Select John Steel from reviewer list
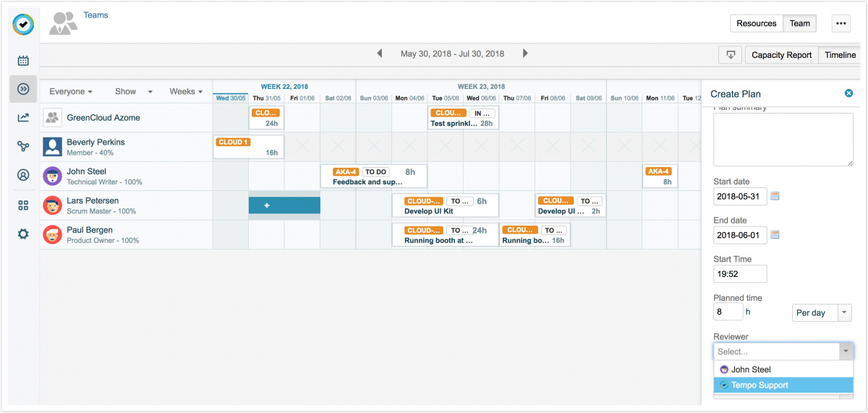This screenshot has height=413, width=868. (x=750, y=370)
